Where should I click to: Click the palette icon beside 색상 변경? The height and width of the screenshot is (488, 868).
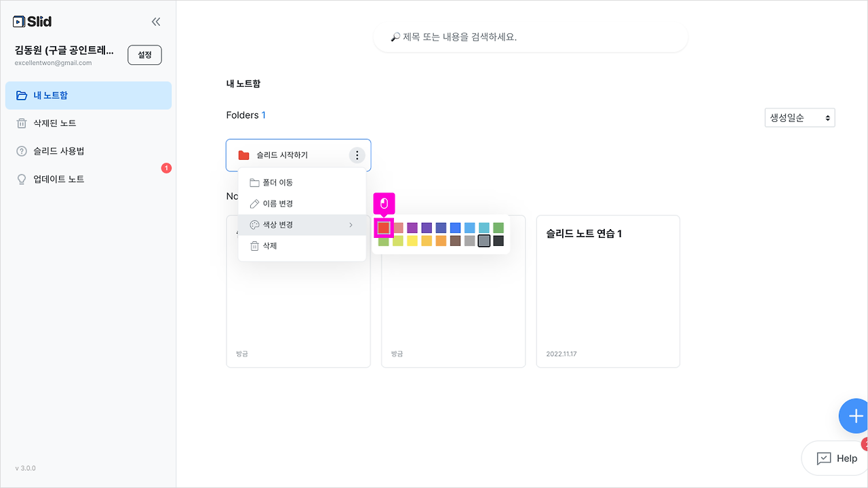(253, 224)
